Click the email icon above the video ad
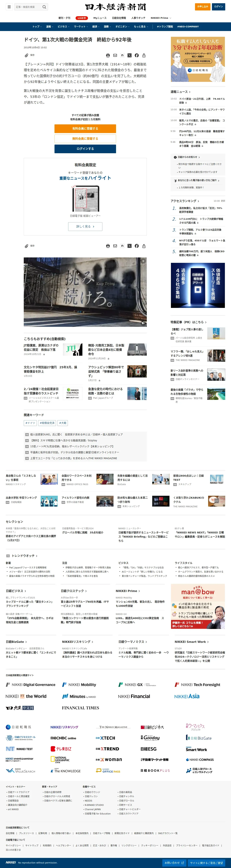This screenshot has width=231, height=868. [x=115, y=246]
